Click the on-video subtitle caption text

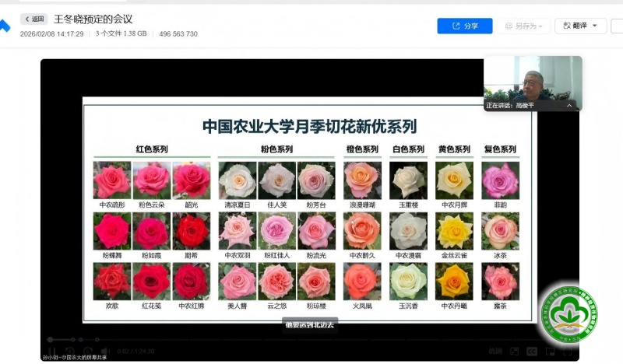tap(308, 325)
